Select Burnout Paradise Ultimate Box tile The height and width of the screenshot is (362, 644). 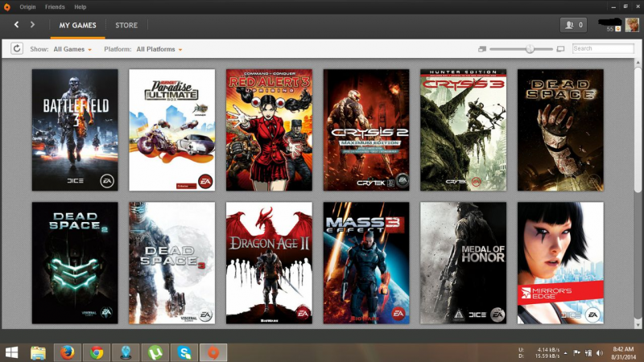172,130
